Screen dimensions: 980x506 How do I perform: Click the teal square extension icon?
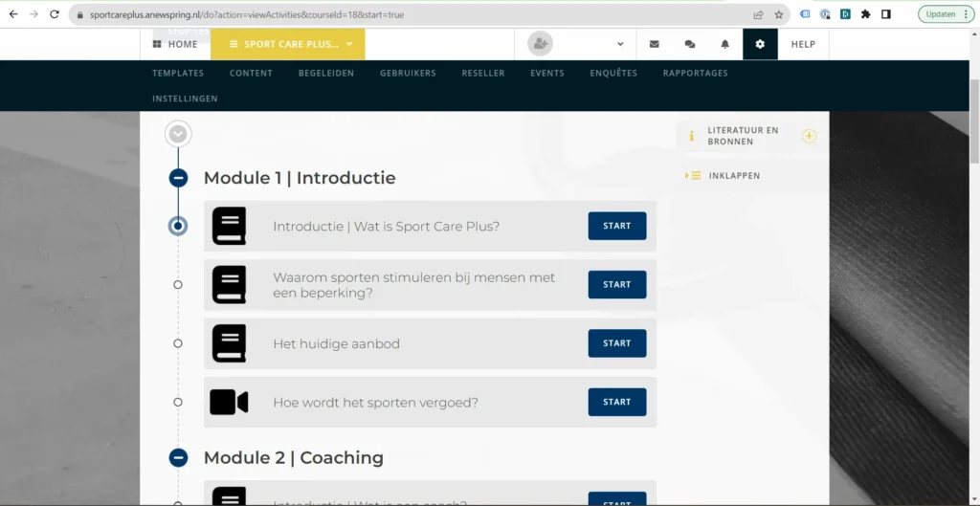845,14
